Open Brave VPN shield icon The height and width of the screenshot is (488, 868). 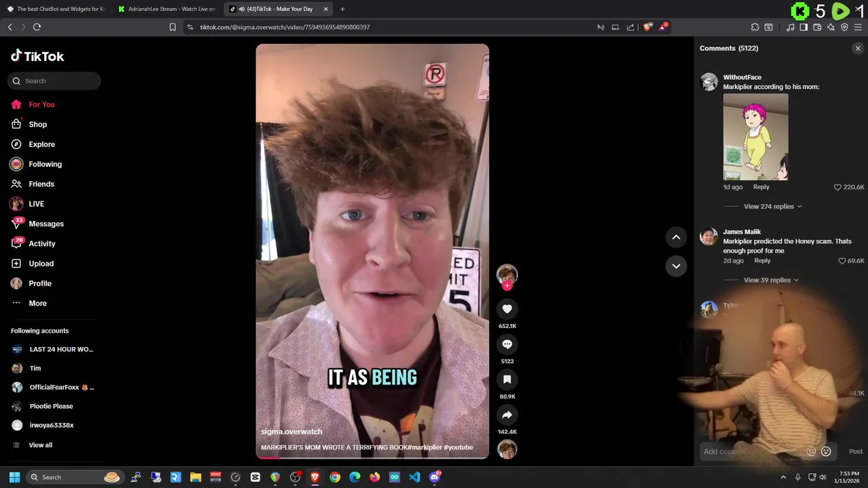click(x=844, y=27)
